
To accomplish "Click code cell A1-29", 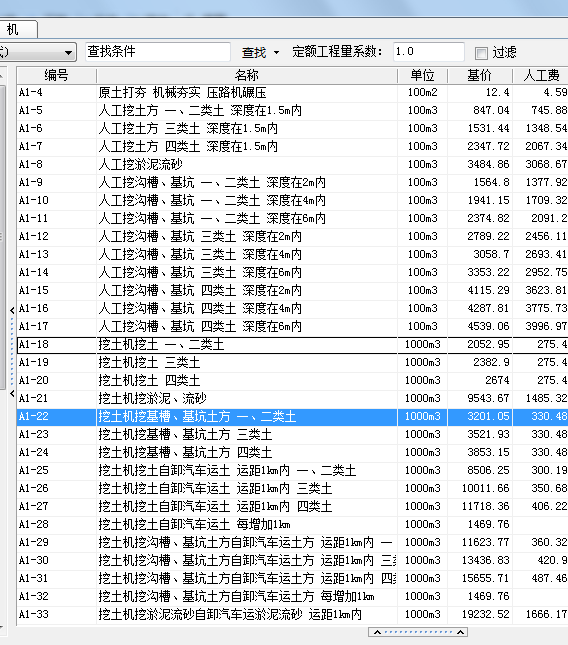I will click(x=57, y=543).
